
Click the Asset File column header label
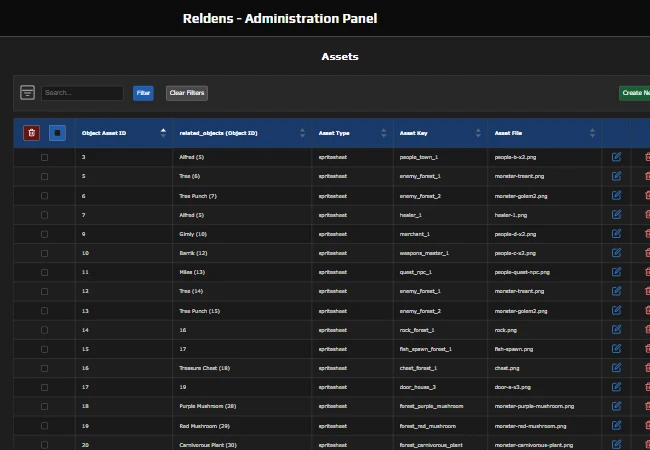pyautogui.click(x=508, y=133)
